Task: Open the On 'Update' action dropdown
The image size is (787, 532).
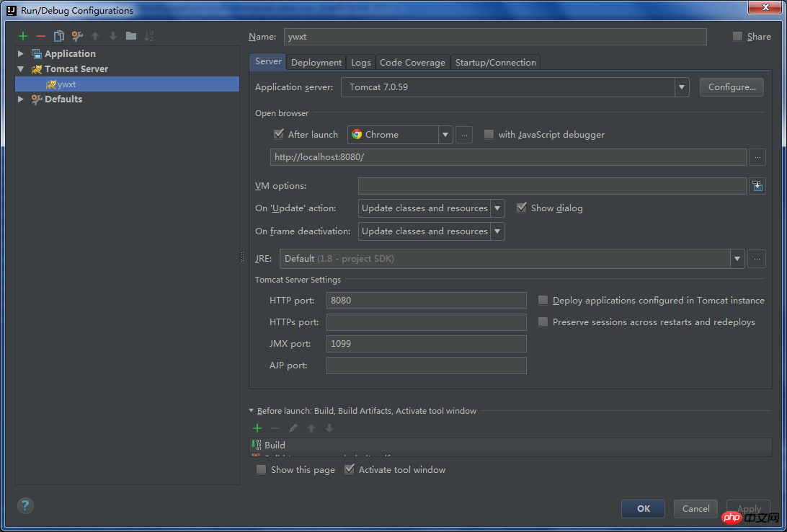Action: click(497, 208)
